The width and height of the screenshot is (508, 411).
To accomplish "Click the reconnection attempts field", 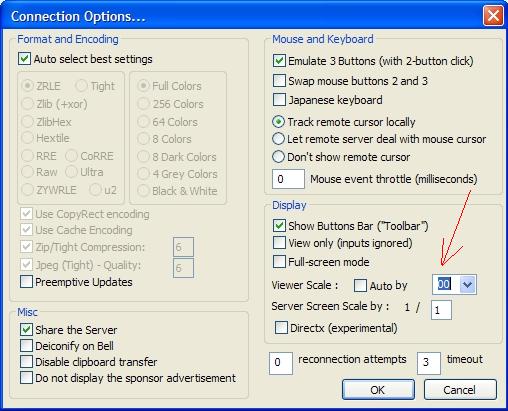I will click(x=281, y=363).
